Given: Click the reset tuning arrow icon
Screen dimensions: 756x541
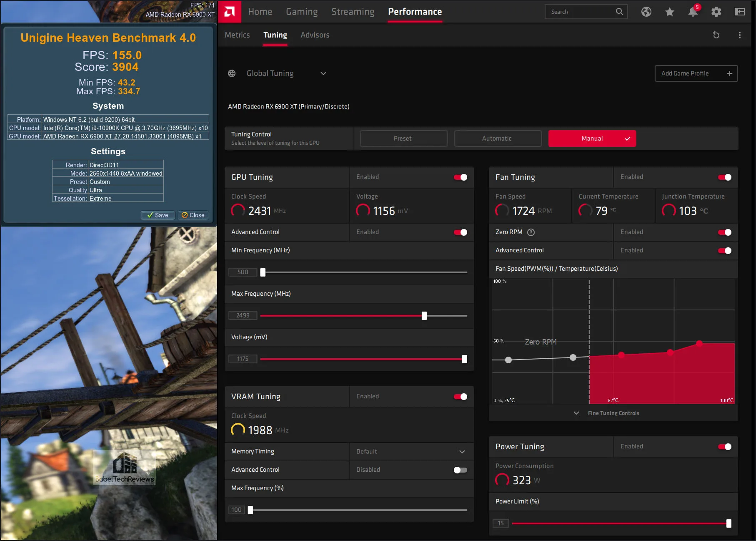Looking at the screenshot, I should [x=716, y=35].
